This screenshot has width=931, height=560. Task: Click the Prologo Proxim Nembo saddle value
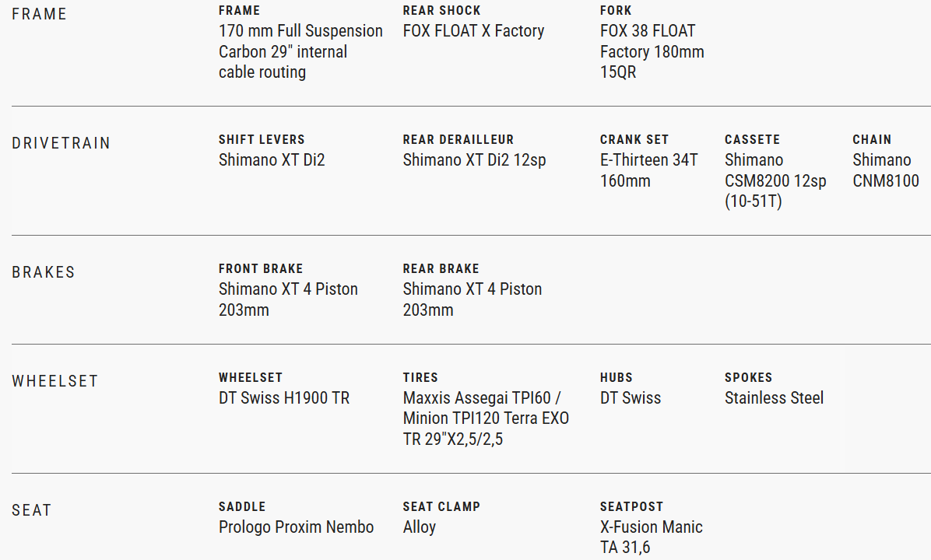point(296,527)
